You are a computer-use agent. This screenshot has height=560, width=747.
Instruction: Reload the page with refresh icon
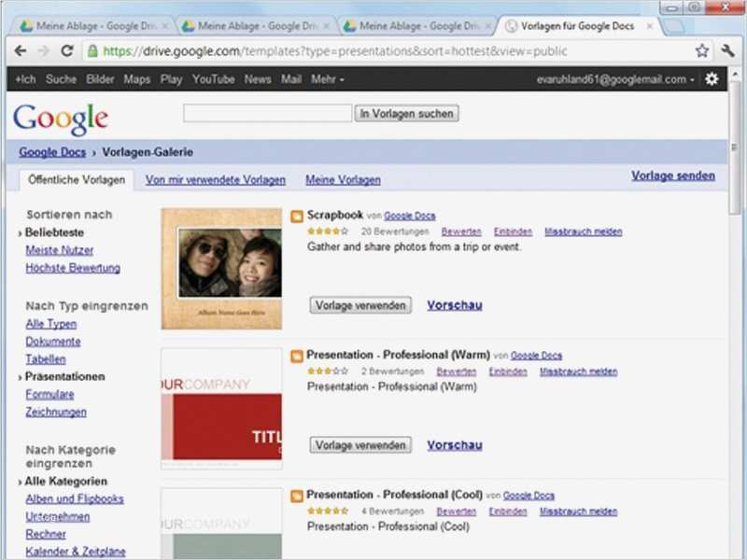pyautogui.click(x=67, y=51)
